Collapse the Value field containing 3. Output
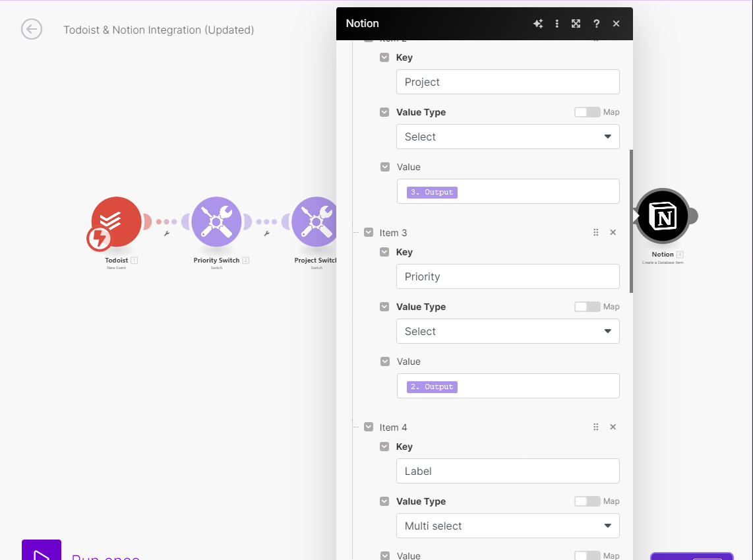Image resolution: width=753 pixels, height=560 pixels. [x=384, y=167]
